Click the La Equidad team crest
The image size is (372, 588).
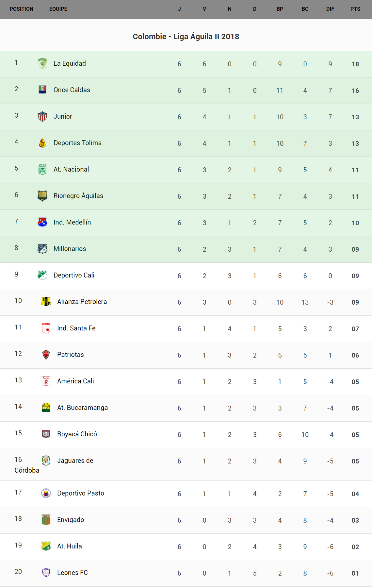tap(42, 63)
